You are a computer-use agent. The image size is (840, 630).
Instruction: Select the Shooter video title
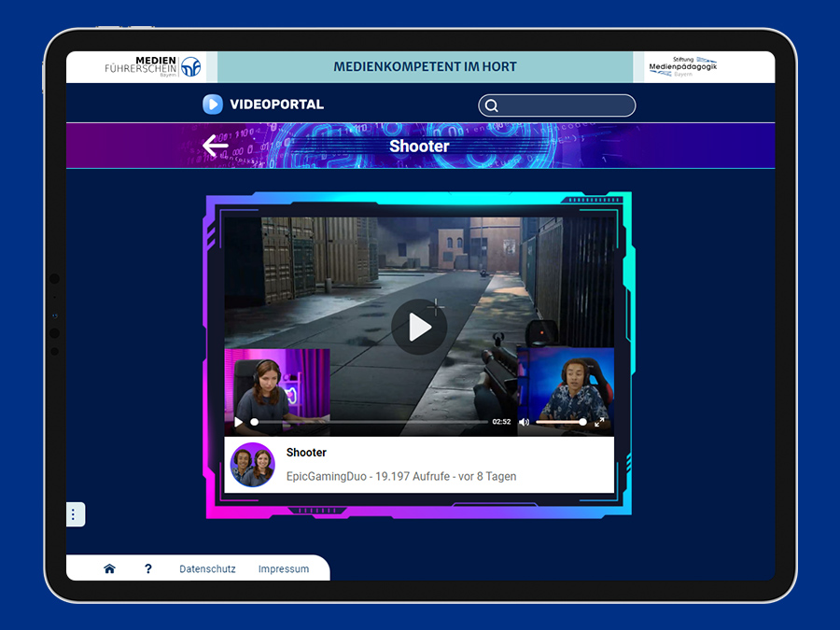[x=306, y=453]
